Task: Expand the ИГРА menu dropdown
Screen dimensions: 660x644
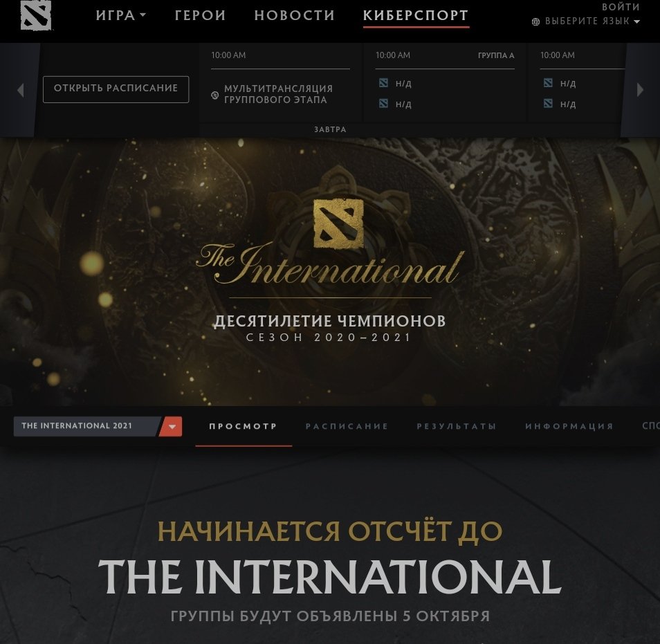Action: point(121,16)
